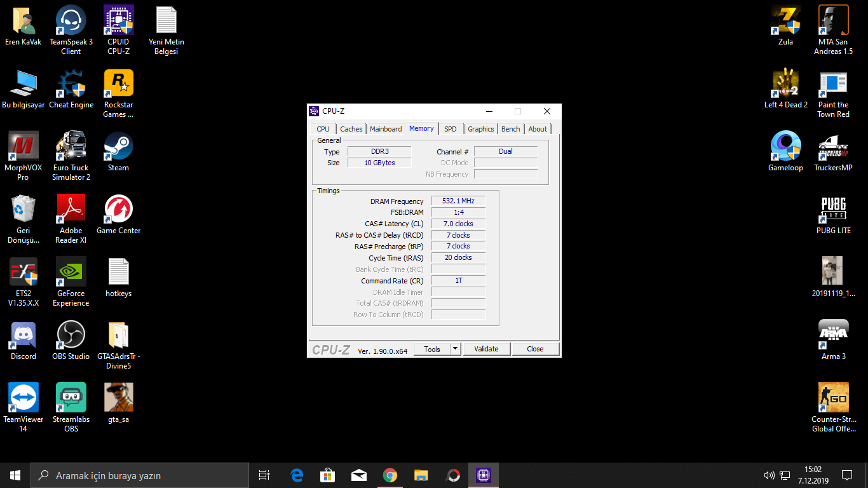Open the volume icon in system tray
The image size is (868, 488).
[x=769, y=475]
